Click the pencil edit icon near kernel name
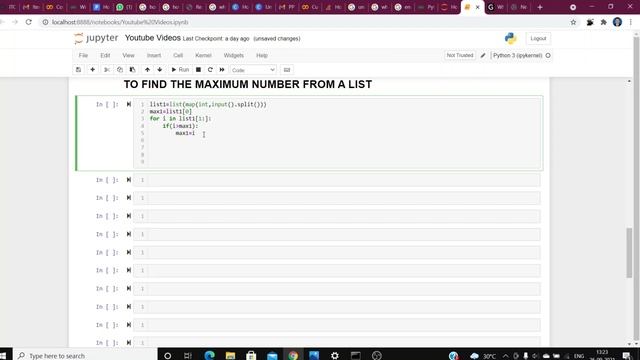 pyautogui.click(x=483, y=56)
